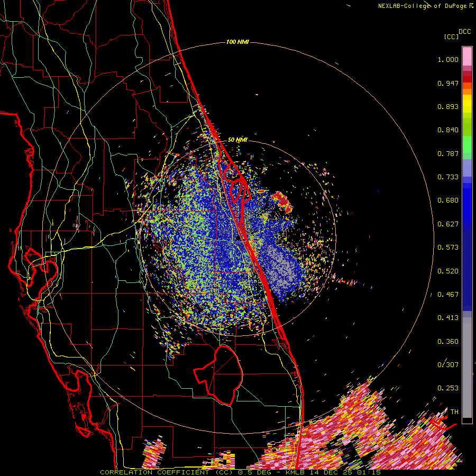
Task: Select the 0.573 scale value
Action: click(x=448, y=248)
